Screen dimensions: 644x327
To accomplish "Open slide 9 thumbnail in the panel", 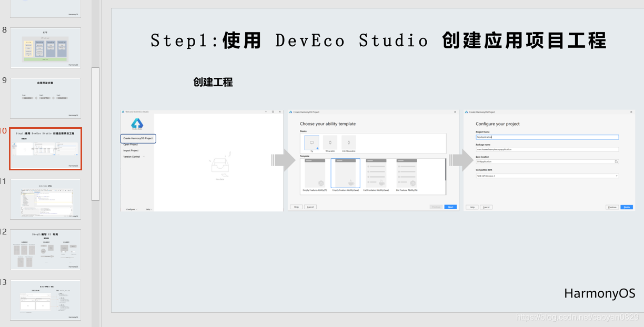I will [45, 98].
